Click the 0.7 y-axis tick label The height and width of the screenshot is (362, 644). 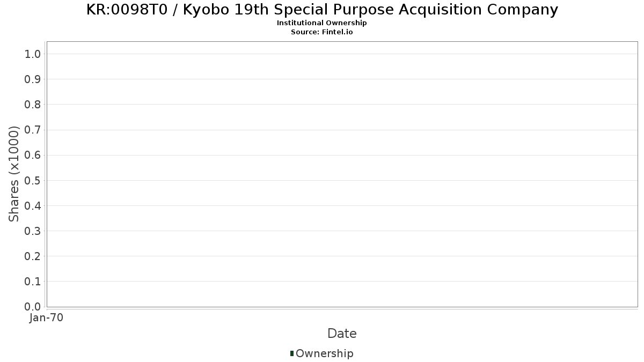pos(33,130)
